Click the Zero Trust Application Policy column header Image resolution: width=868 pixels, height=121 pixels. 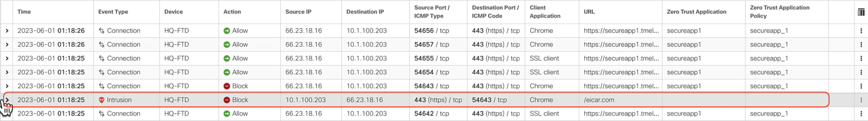[x=779, y=12]
